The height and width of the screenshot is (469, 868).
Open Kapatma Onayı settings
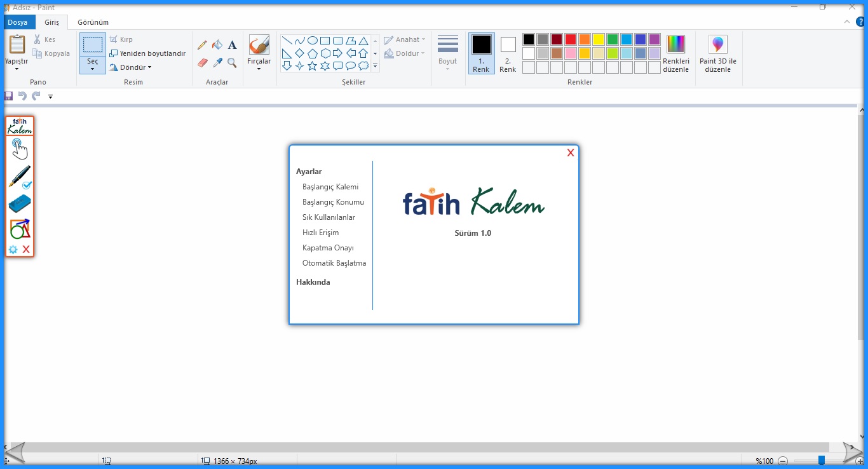[x=328, y=248]
